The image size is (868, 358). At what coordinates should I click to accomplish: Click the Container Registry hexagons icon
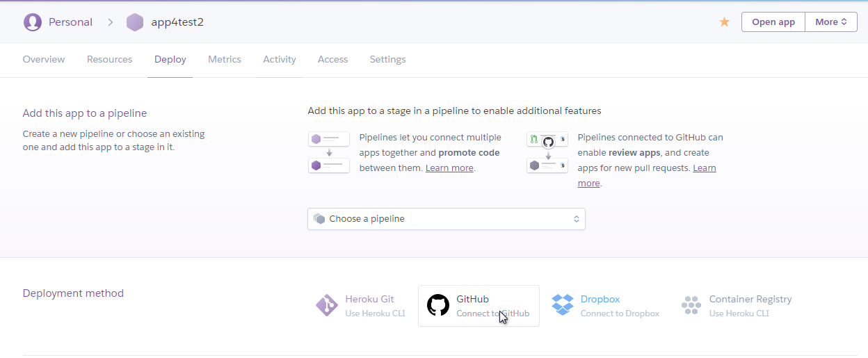coord(691,306)
